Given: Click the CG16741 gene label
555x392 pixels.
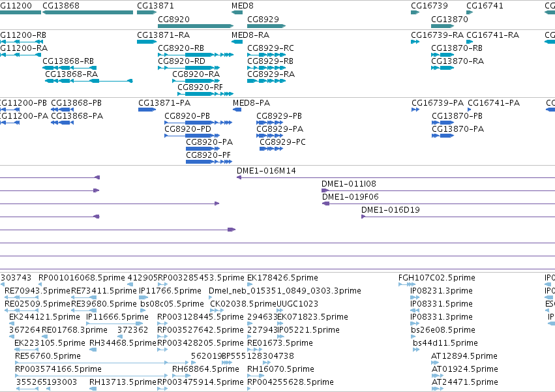Looking at the screenshot, I should 485,6.
